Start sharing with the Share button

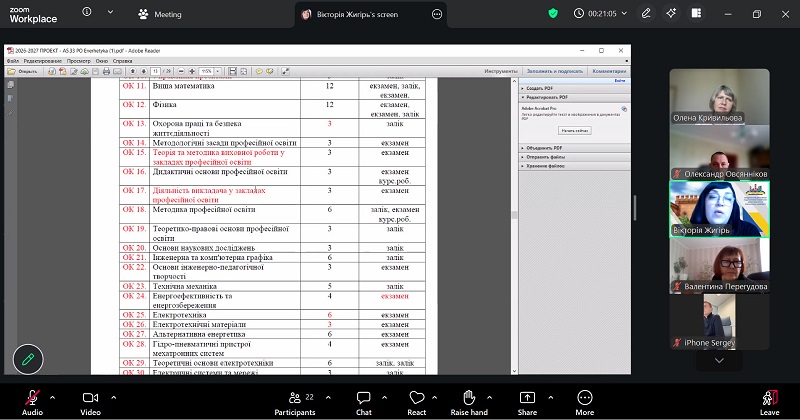click(x=527, y=399)
